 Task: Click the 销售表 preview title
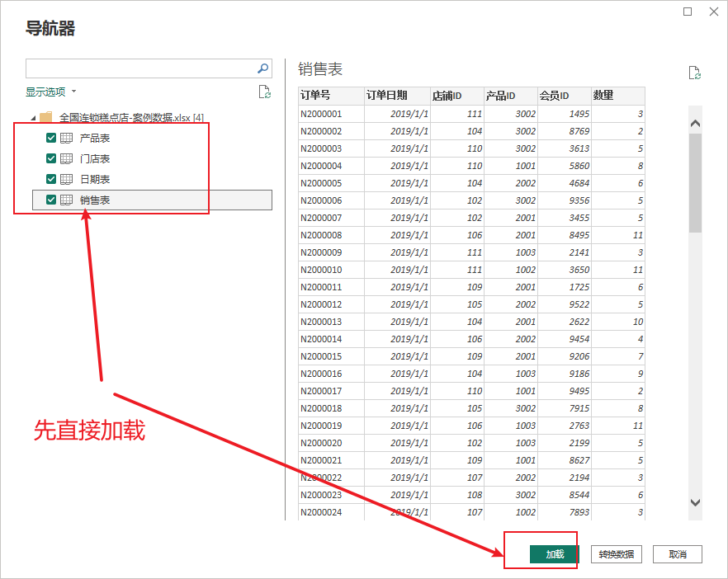(320, 69)
